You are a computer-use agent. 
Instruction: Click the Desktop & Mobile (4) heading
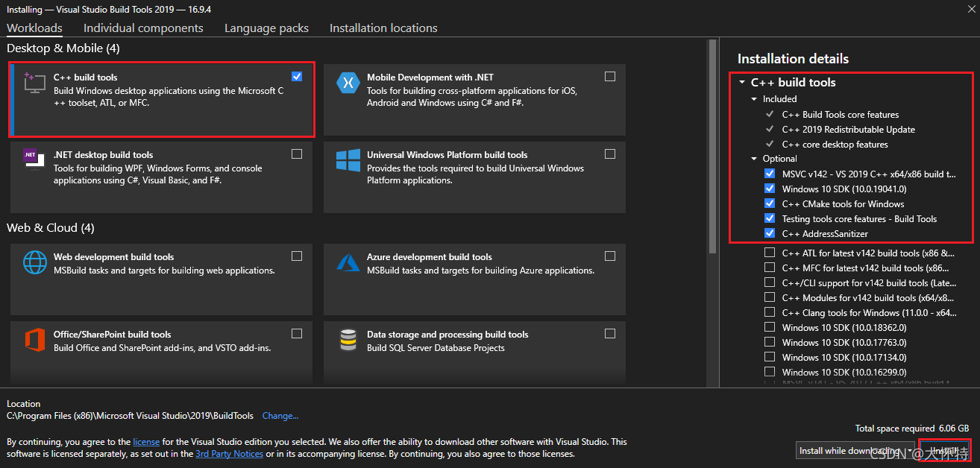pos(63,48)
